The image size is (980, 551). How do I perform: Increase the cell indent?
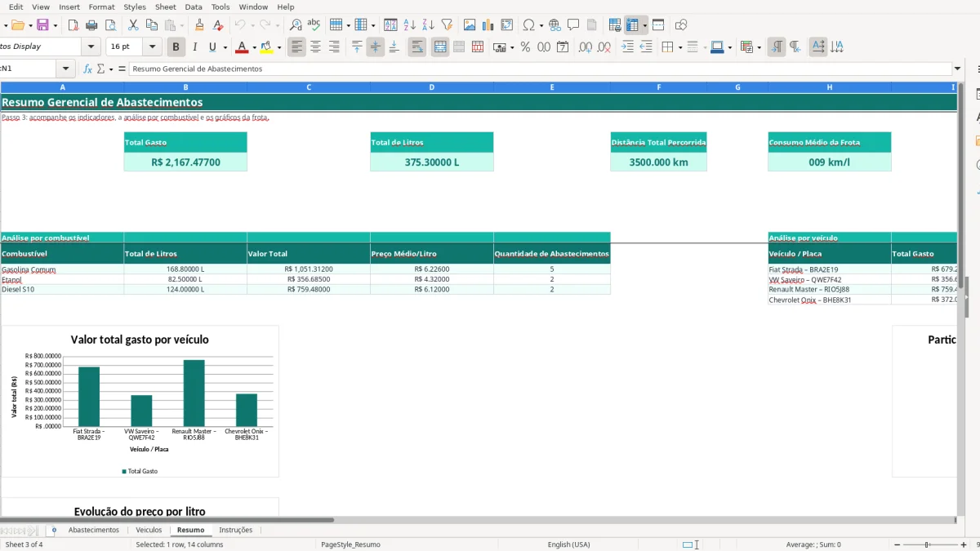tap(627, 47)
